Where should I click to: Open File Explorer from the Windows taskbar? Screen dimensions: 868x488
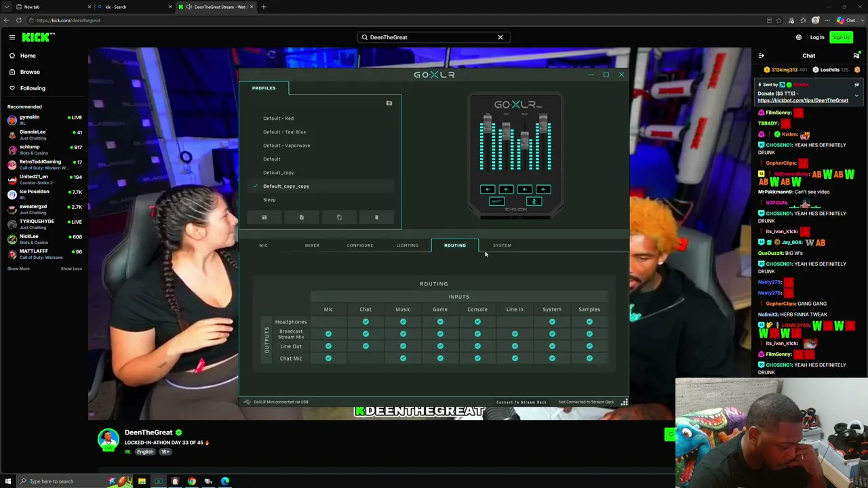pos(142,481)
